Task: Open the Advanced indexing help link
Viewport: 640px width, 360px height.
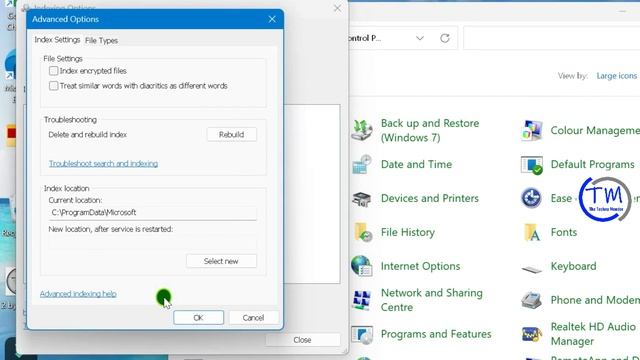Action: 78,294
